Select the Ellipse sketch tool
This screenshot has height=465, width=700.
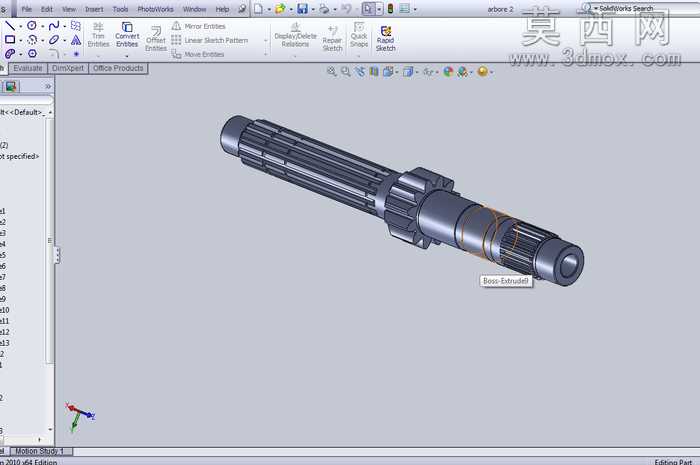pyautogui.click(x=54, y=40)
